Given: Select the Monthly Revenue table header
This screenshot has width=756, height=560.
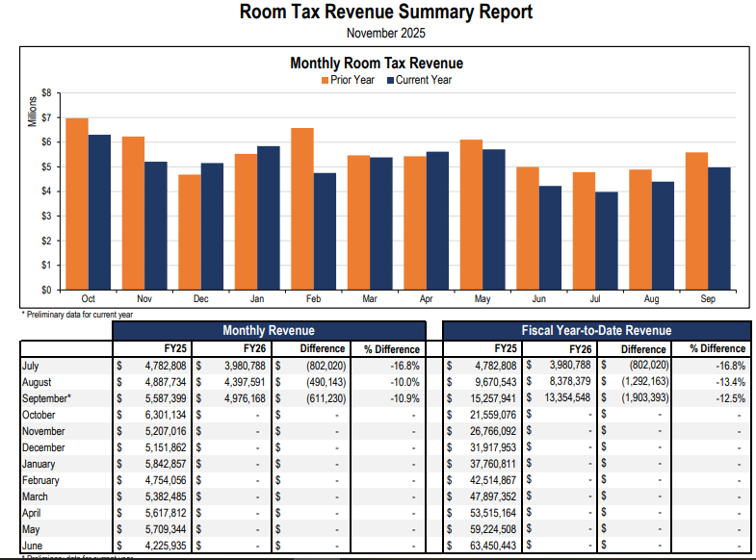Looking at the screenshot, I should coord(269,330).
